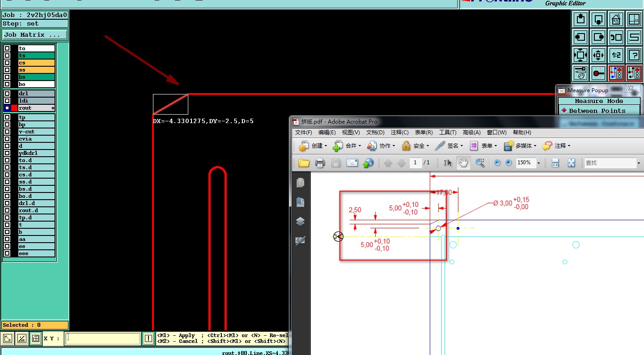Click the S-shaped snake path icon
Viewport: 644px width, 355px height.
point(634,37)
